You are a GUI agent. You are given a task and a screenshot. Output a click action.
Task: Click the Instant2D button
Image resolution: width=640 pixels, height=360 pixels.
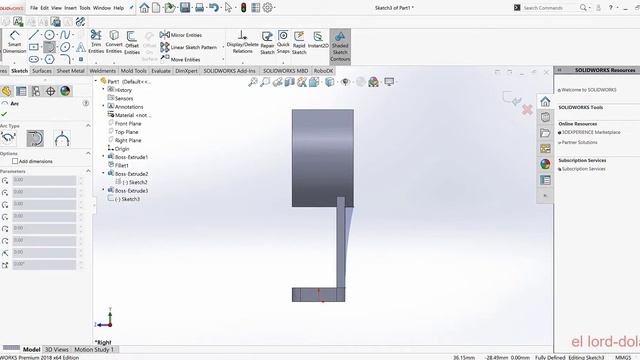point(318,40)
